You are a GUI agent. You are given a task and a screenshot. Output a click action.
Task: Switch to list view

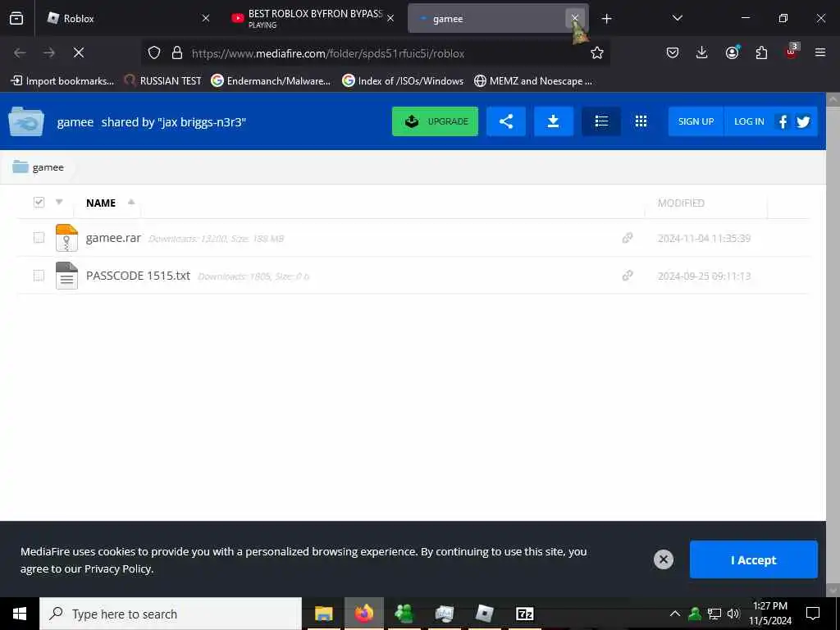pos(601,121)
